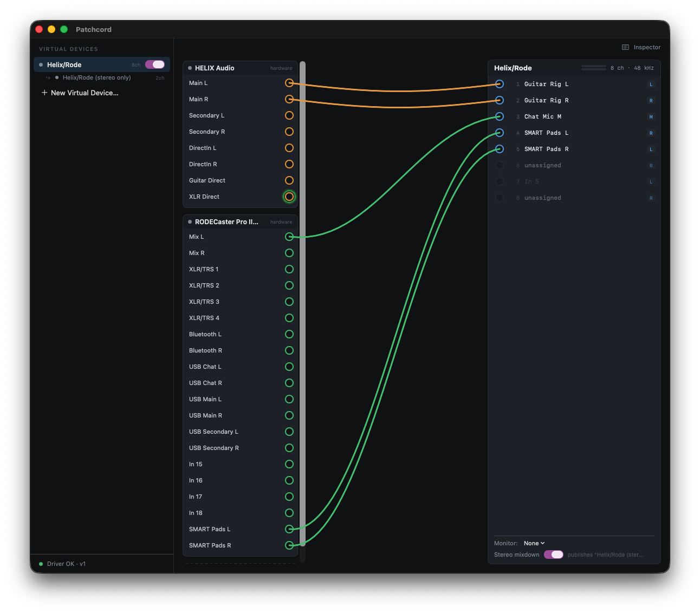Click the Main L output port
700x613 pixels.
tap(289, 83)
